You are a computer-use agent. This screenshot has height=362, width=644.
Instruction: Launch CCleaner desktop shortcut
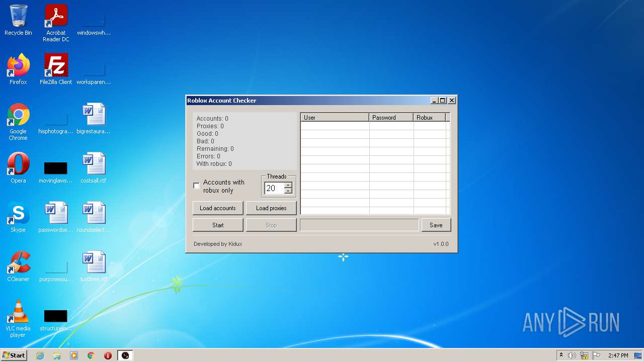[18, 266]
